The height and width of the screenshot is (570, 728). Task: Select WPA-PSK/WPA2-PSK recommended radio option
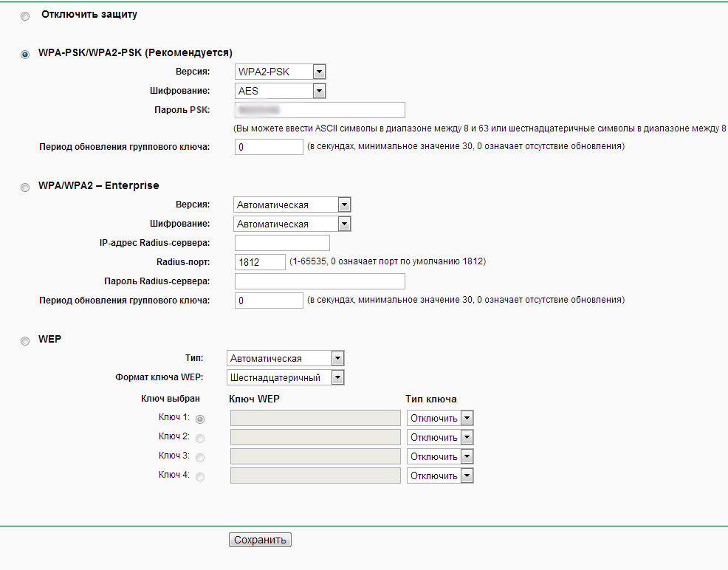point(25,55)
